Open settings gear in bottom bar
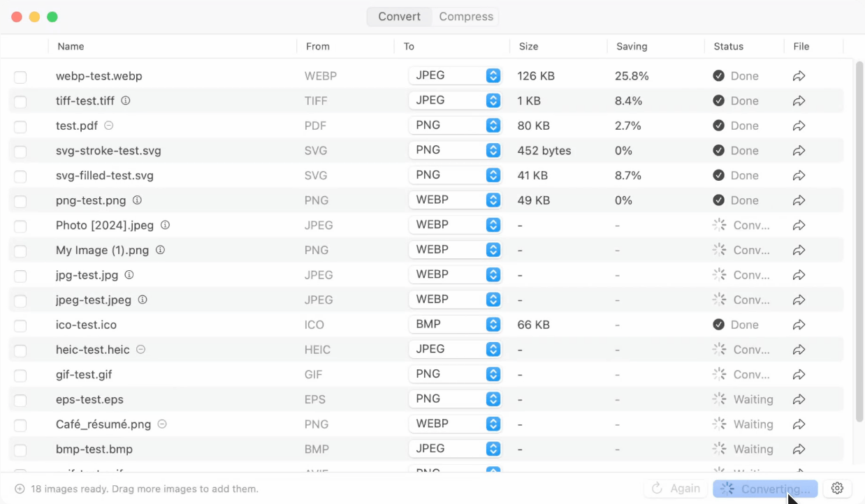This screenshot has width=865, height=504. tap(838, 489)
